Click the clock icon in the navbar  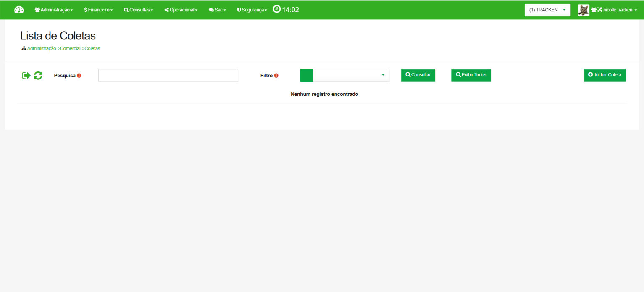(276, 9)
